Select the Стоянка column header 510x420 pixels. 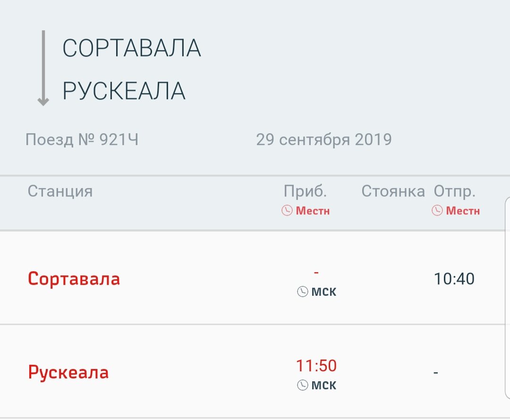click(393, 191)
